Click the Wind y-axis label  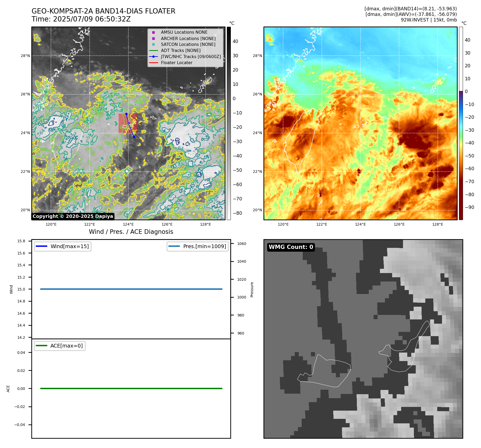pos(11,289)
